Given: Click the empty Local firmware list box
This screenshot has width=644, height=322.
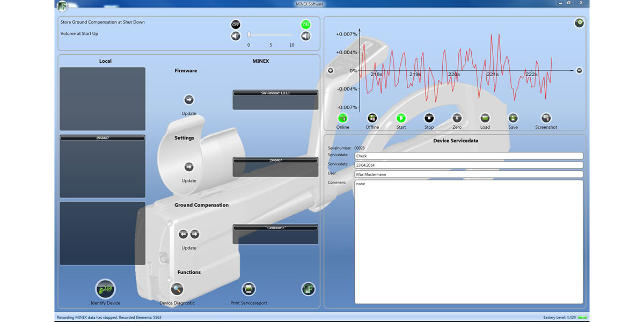Looking at the screenshot, I should 103,99.
